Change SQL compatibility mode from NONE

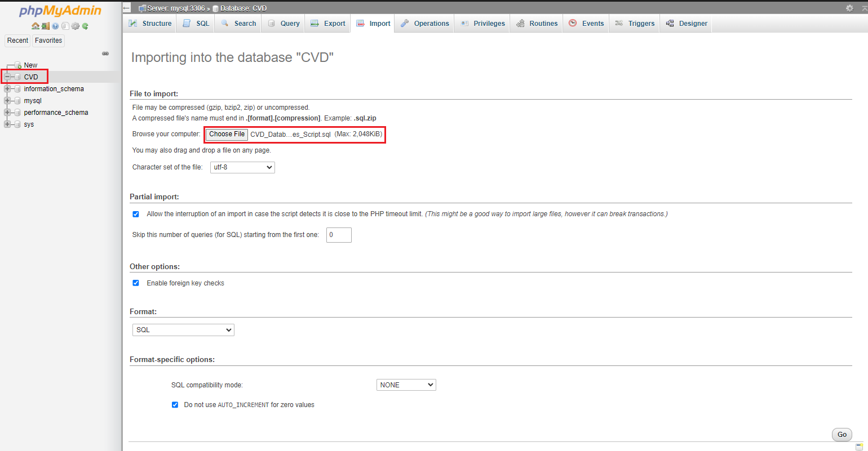[x=406, y=385]
